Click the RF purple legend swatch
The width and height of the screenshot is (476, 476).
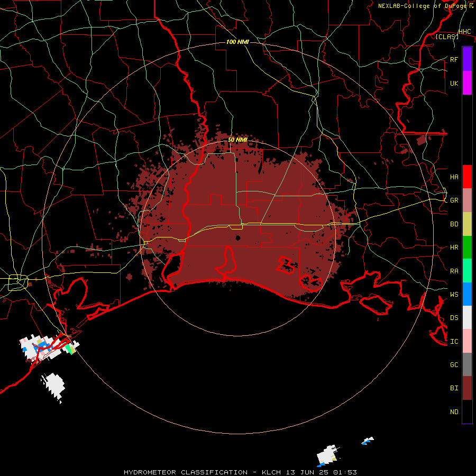click(x=467, y=59)
